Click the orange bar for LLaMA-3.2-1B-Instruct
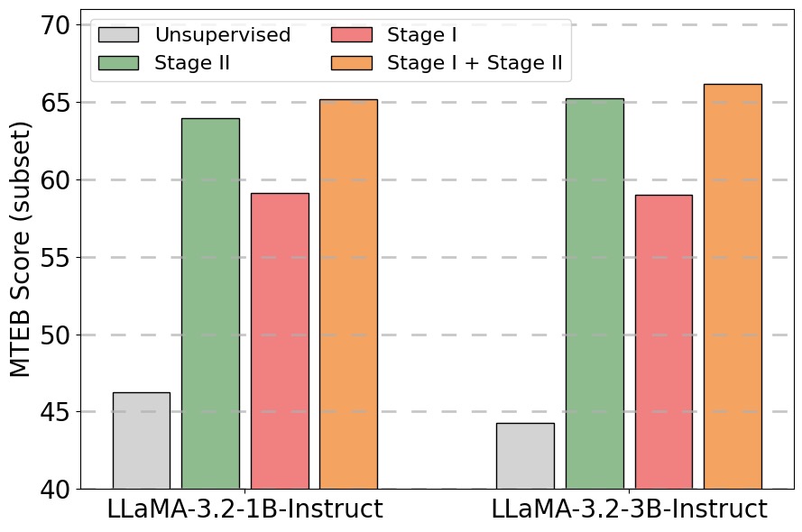The height and width of the screenshot is (532, 802). click(348, 294)
